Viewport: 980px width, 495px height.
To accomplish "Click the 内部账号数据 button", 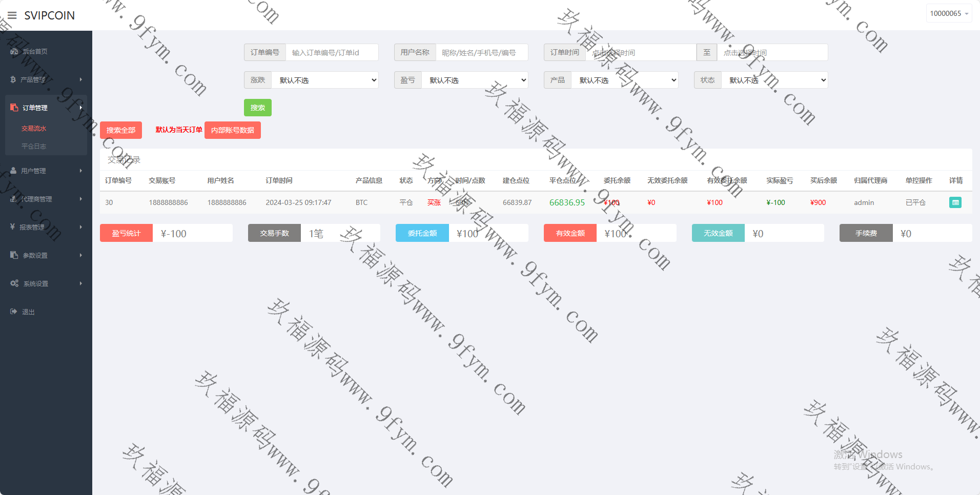I will (232, 130).
